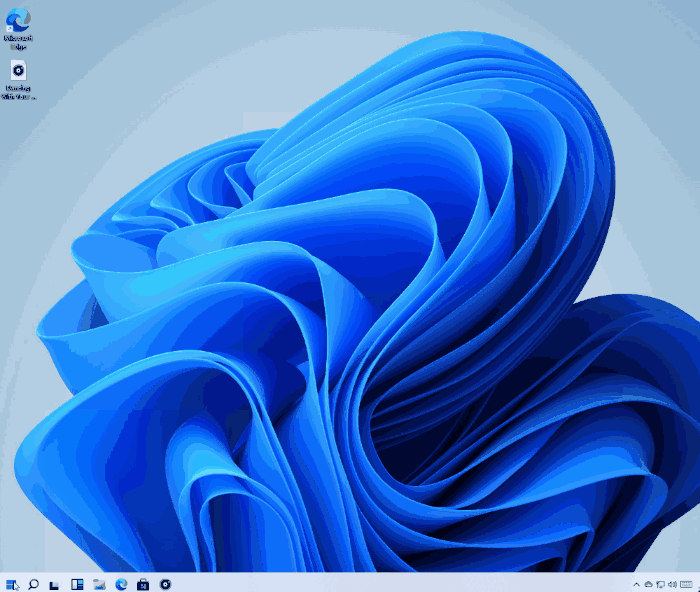Click the OneDrive cloud tray icon
The image size is (700, 592).
[x=649, y=584]
